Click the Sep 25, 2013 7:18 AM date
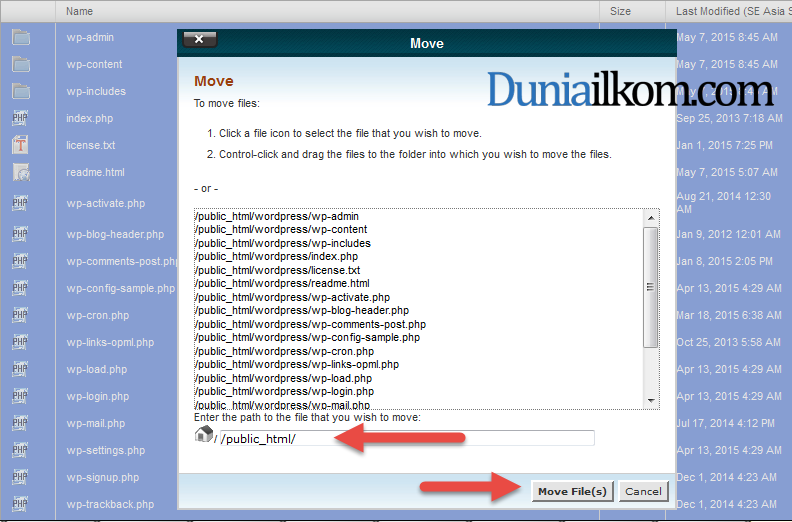 click(729, 118)
